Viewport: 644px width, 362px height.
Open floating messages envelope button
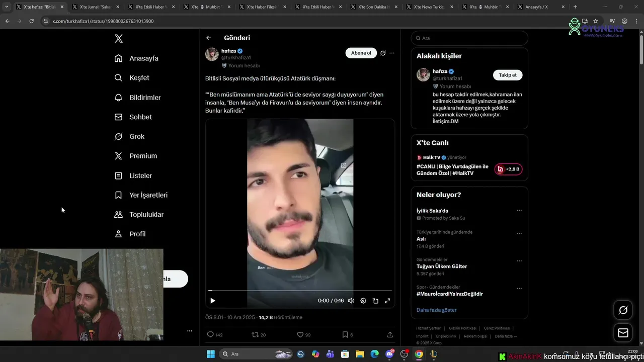[623, 333]
